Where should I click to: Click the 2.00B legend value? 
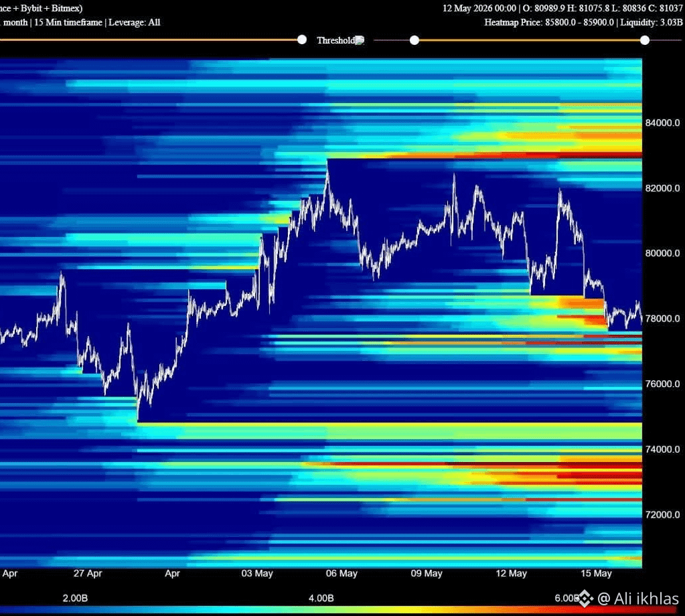75,599
